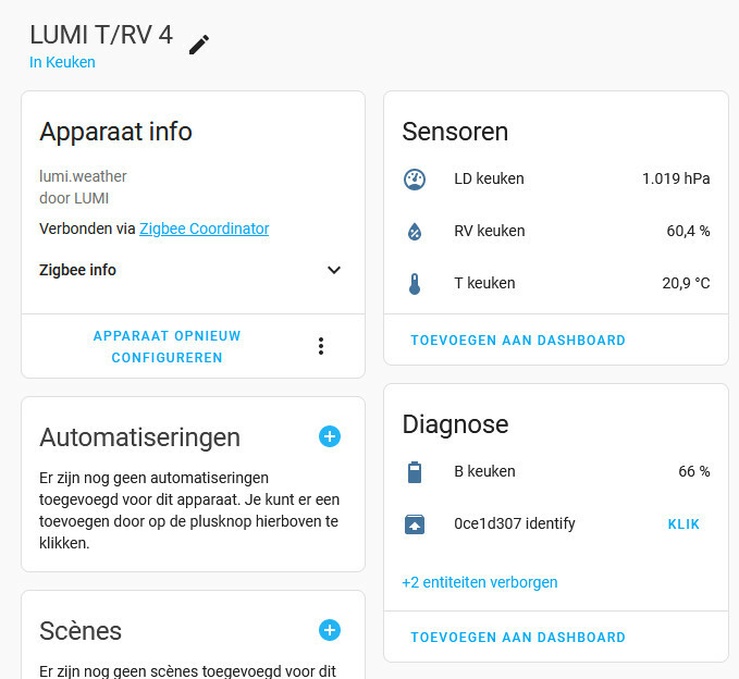
Task: Open the Zigbee Coordinator link
Action: (204, 228)
